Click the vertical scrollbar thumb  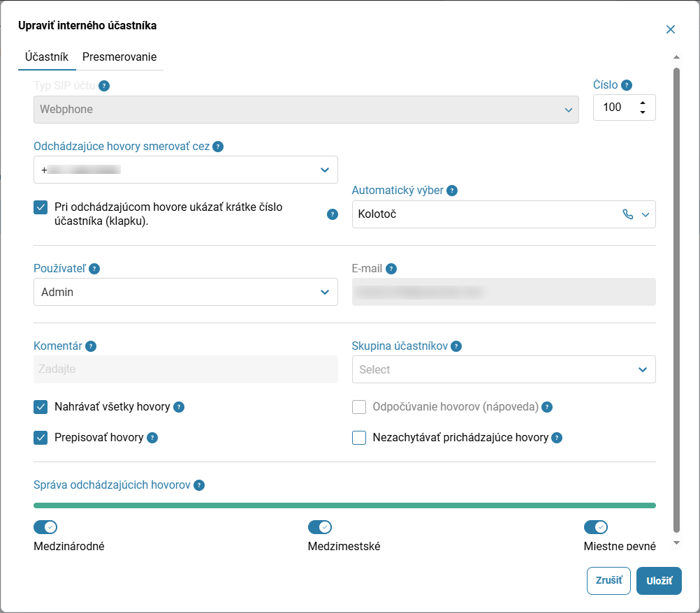(x=676, y=300)
